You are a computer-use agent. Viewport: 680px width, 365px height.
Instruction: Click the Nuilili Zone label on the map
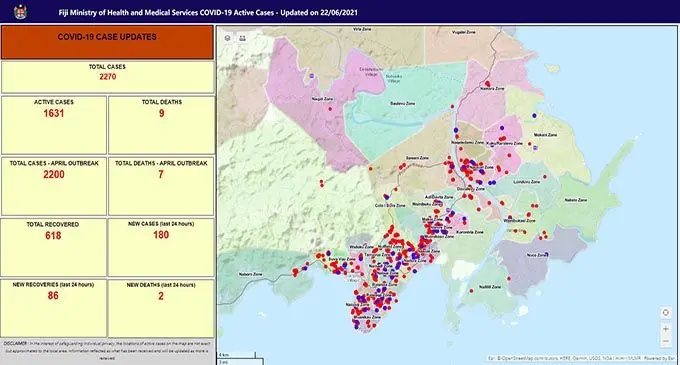pyautogui.click(x=490, y=287)
